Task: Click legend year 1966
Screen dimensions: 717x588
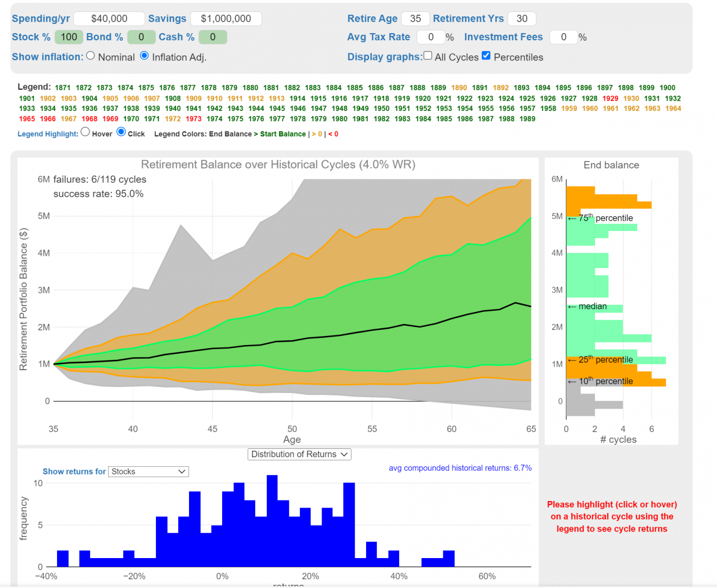Action: point(48,119)
